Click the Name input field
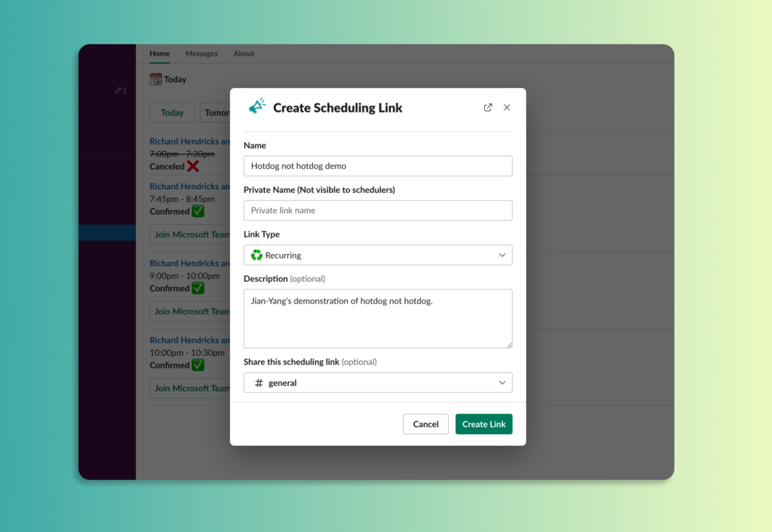The width and height of the screenshot is (772, 532). tap(377, 166)
